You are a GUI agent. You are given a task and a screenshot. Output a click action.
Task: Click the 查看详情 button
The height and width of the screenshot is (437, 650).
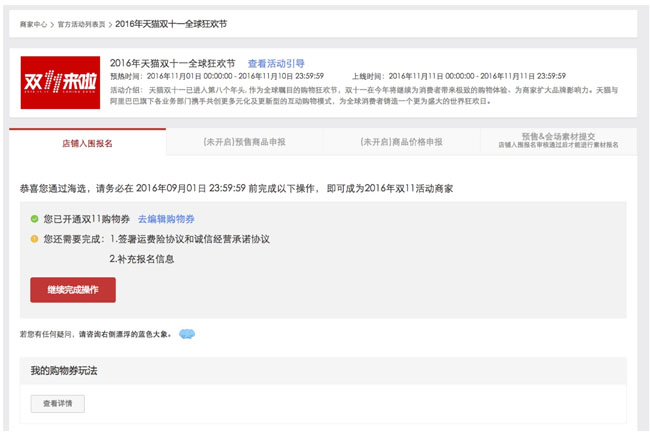tap(58, 403)
